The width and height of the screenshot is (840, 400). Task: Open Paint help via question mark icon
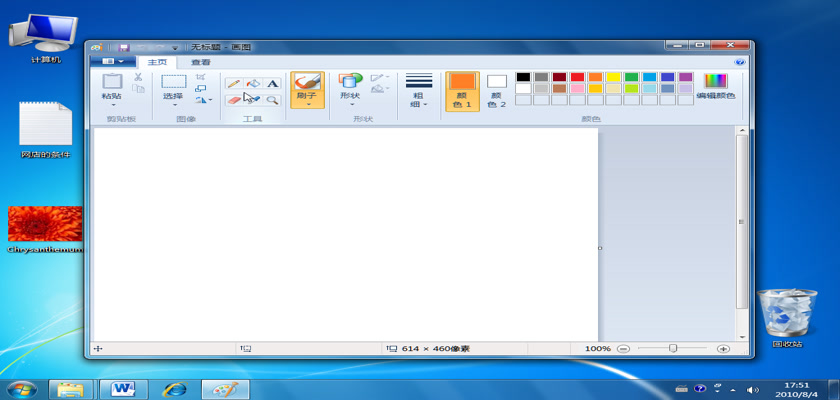click(x=740, y=62)
